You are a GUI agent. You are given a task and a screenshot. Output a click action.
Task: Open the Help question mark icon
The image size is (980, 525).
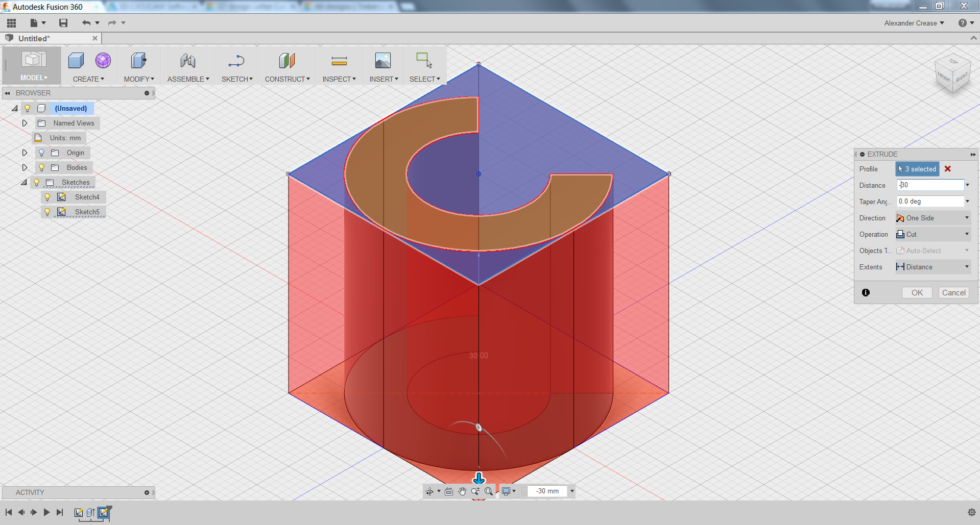[963, 22]
